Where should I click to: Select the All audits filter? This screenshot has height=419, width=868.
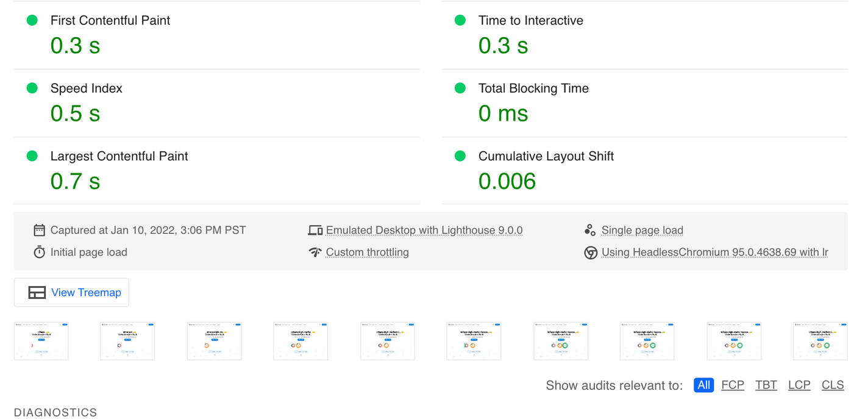703,385
